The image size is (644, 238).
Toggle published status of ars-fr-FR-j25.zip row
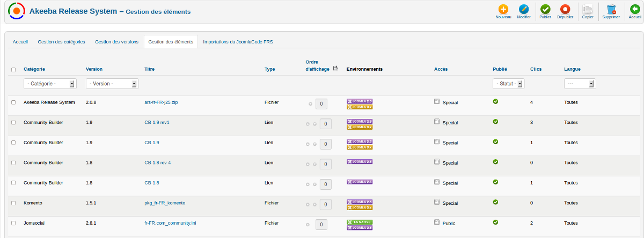pyautogui.click(x=495, y=101)
